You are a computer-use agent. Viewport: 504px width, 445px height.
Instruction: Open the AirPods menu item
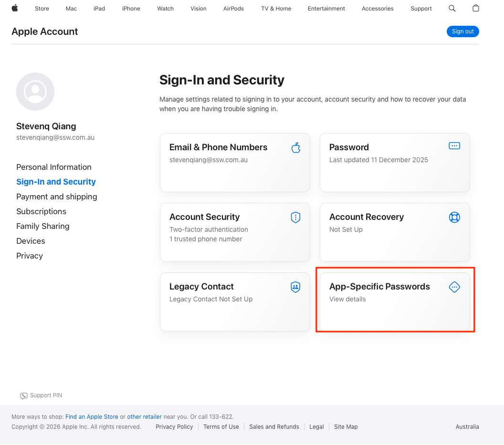(x=234, y=9)
